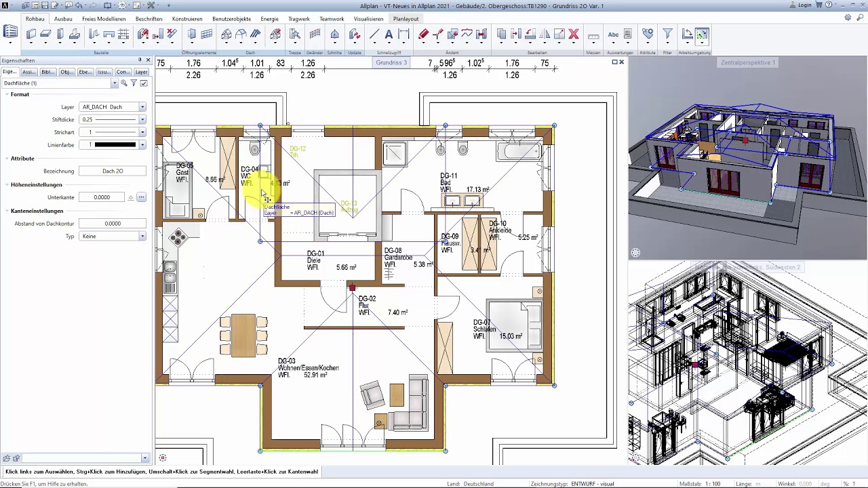The width and height of the screenshot is (868, 488).
Task: Open the Stiftdicke 0.25 dropdown
Action: (x=142, y=119)
